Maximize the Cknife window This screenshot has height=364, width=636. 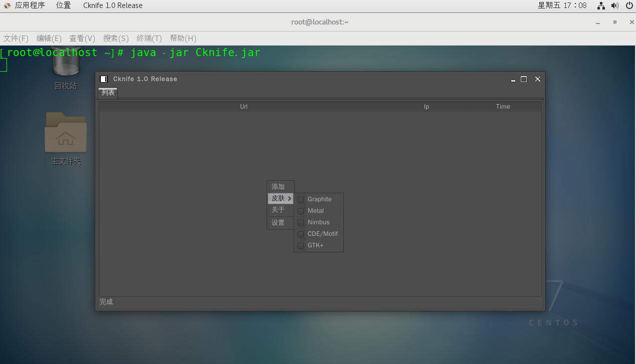click(x=524, y=79)
